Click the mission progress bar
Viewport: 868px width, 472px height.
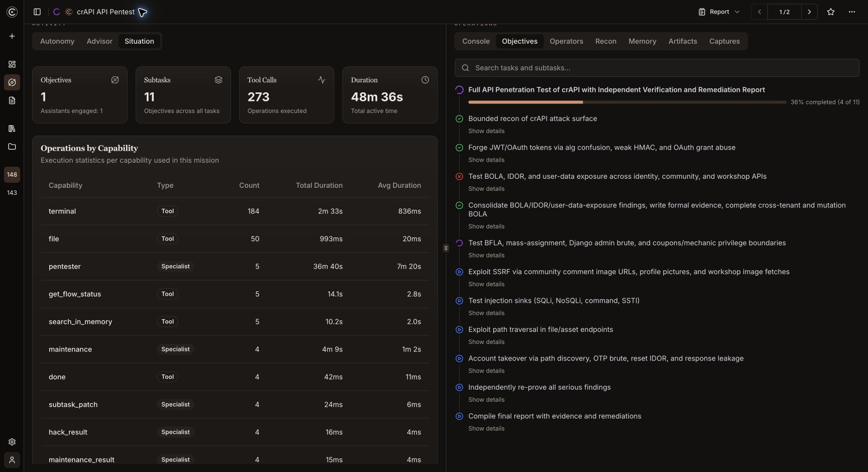click(x=627, y=102)
